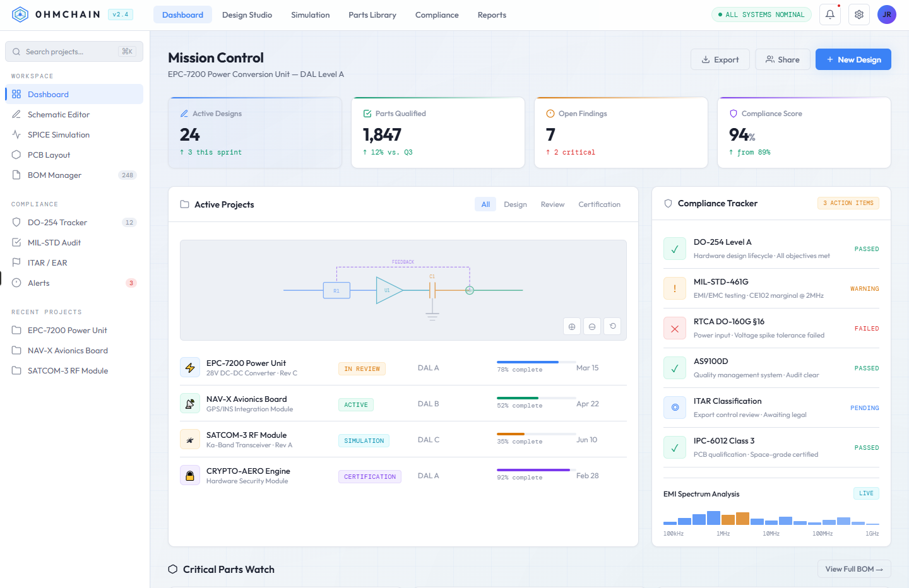Click the Open Findings clock icon

[550, 114]
